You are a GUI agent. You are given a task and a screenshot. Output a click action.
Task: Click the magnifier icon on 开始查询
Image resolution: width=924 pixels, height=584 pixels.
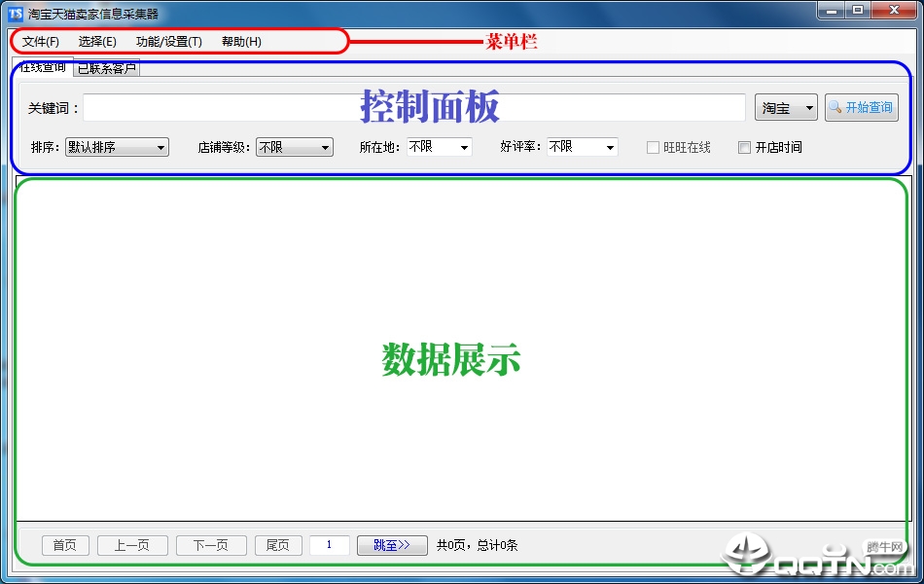[x=835, y=107]
